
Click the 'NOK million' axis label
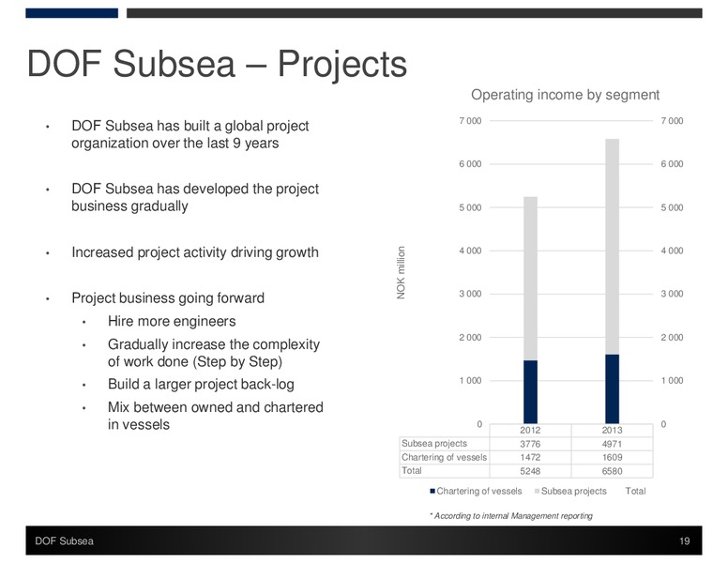pyautogui.click(x=402, y=273)
